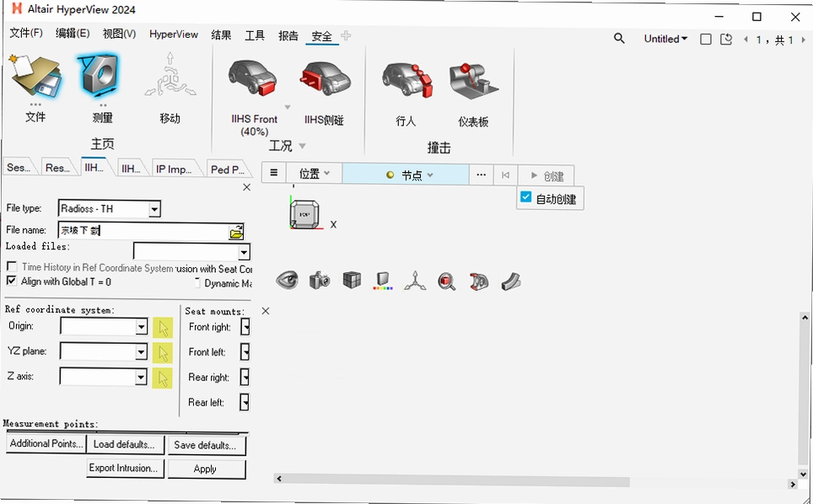Click the Export Intrusion... button
The height and width of the screenshot is (504, 813).
coord(123,468)
